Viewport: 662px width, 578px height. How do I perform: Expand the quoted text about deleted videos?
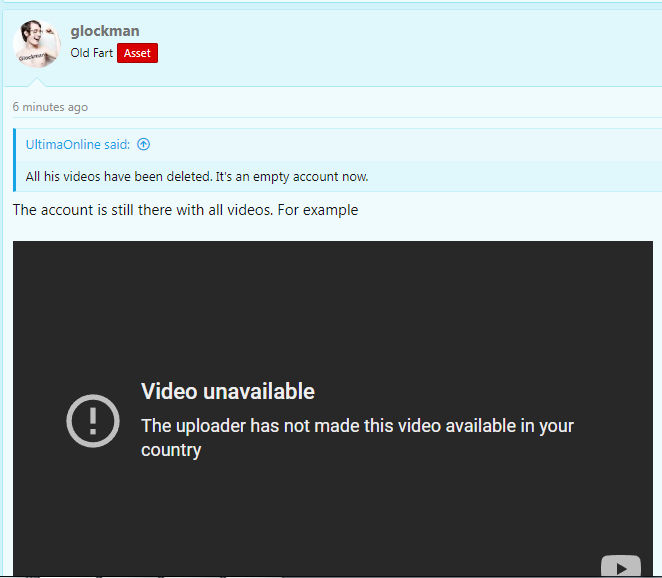pos(197,177)
